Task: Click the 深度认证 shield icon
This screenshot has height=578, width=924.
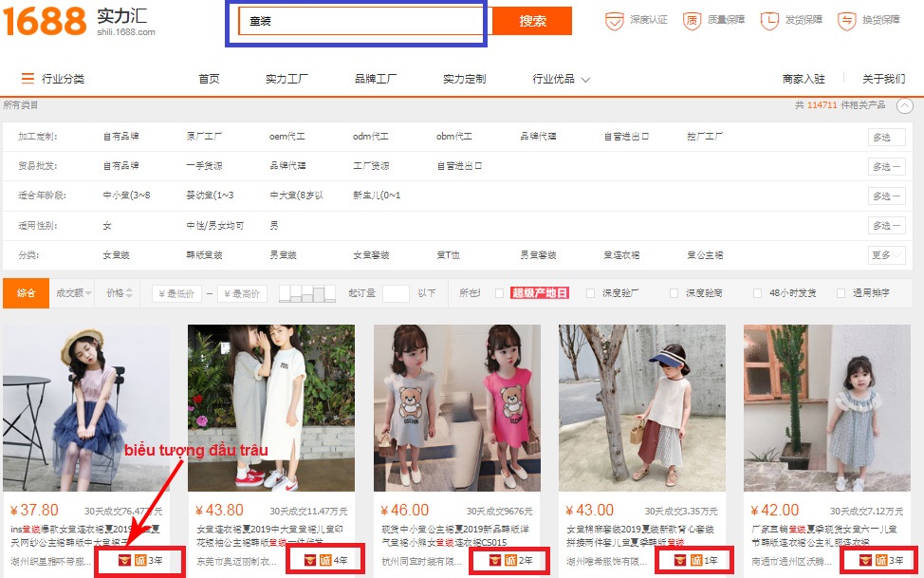Action: [615, 21]
